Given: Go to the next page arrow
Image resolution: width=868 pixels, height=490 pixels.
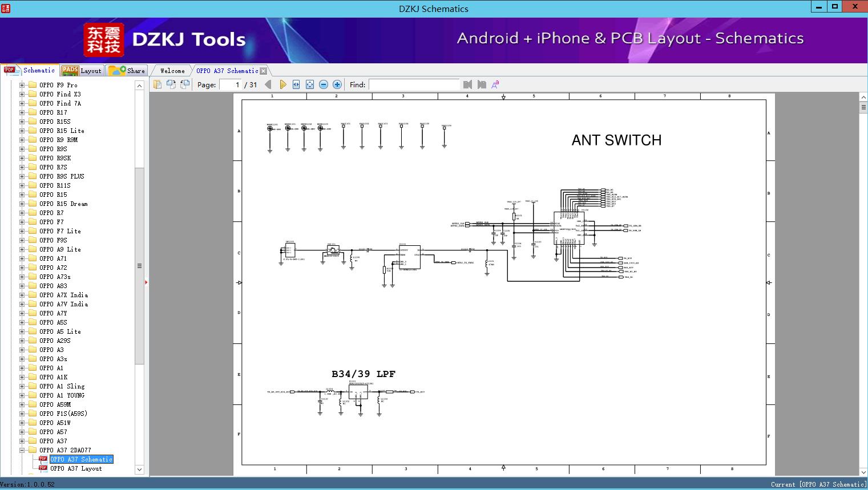Looking at the screenshot, I should pyautogui.click(x=282, y=84).
